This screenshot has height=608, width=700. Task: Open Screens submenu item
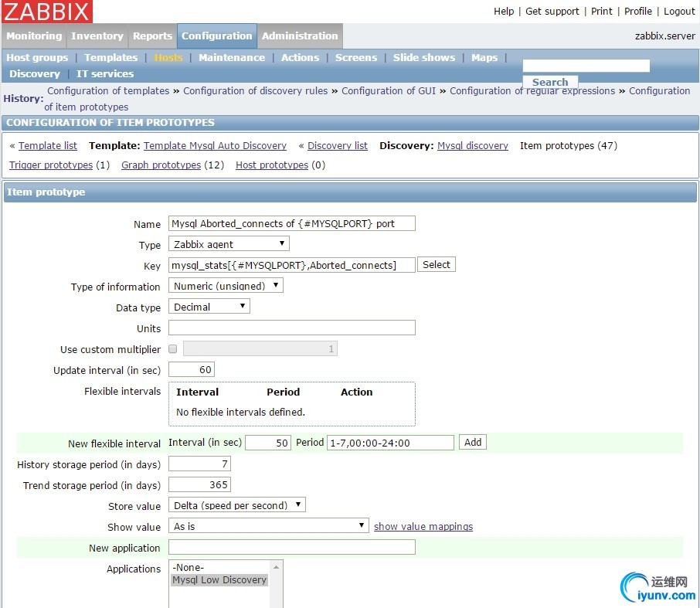pos(356,58)
